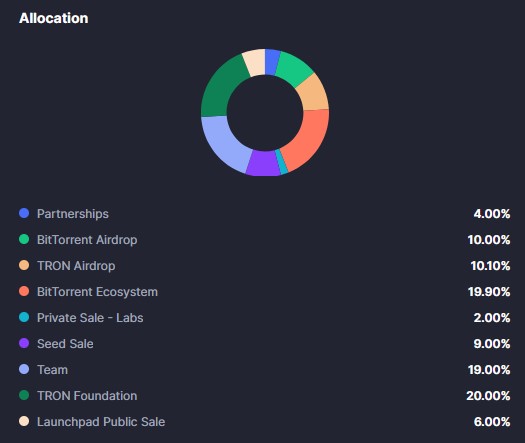
Task: Click the blue Partnerships legend dot
Action: click(x=24, y=213)
